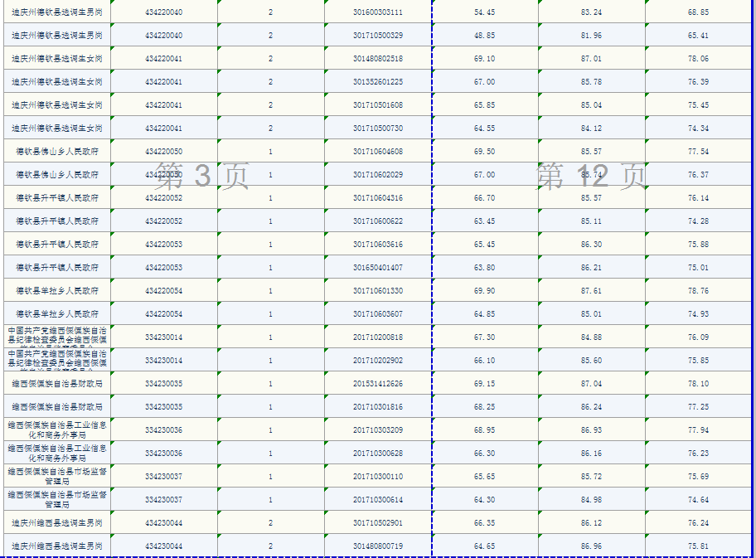The image size is (756, 558).
Task: Click the written score 69.50
Action: tap(485, 152)
